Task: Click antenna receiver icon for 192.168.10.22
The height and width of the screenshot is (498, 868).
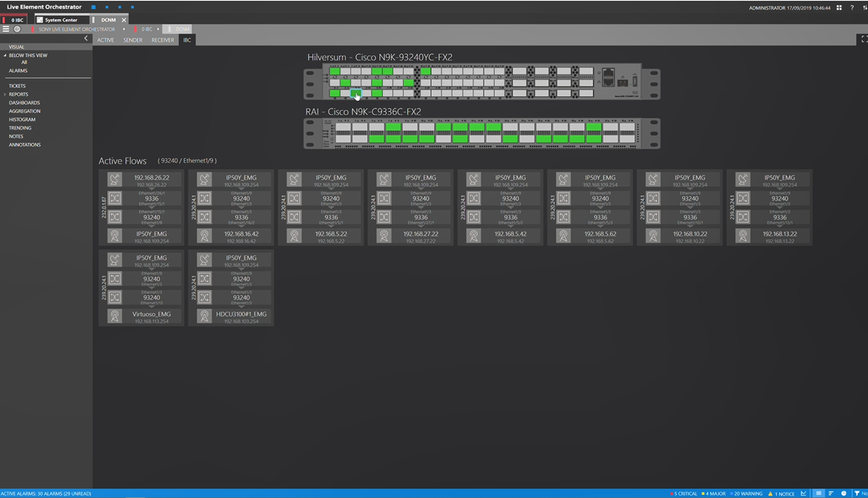Action: [x=653, y=236]
